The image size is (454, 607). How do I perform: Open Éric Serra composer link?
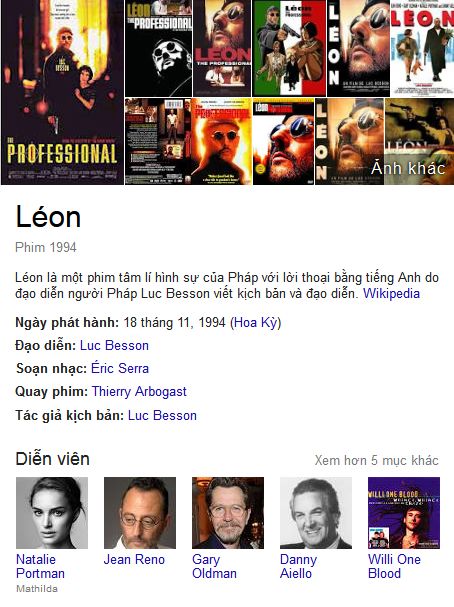pos(120,368)
